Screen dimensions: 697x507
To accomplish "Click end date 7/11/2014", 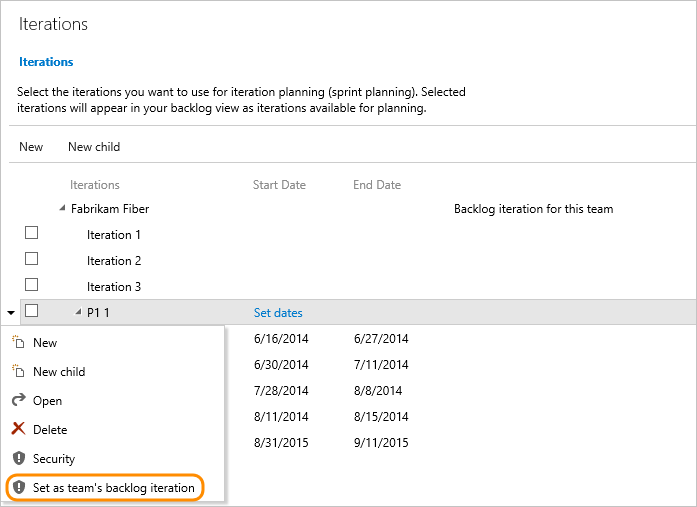I will point(381,365).
